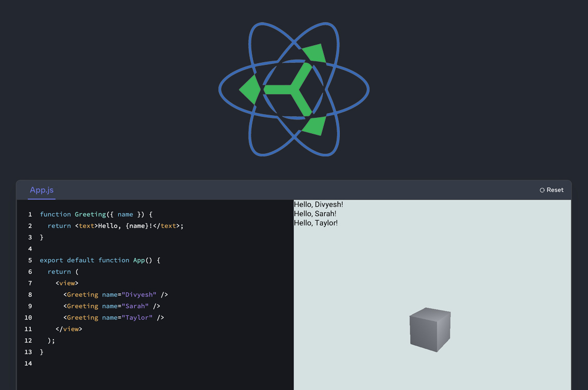Select the App.js tab

coord(42,190)
